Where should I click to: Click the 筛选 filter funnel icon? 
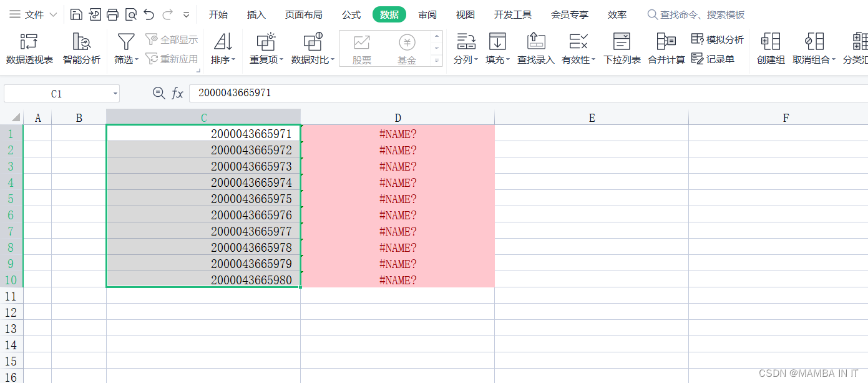pos(126,42)
